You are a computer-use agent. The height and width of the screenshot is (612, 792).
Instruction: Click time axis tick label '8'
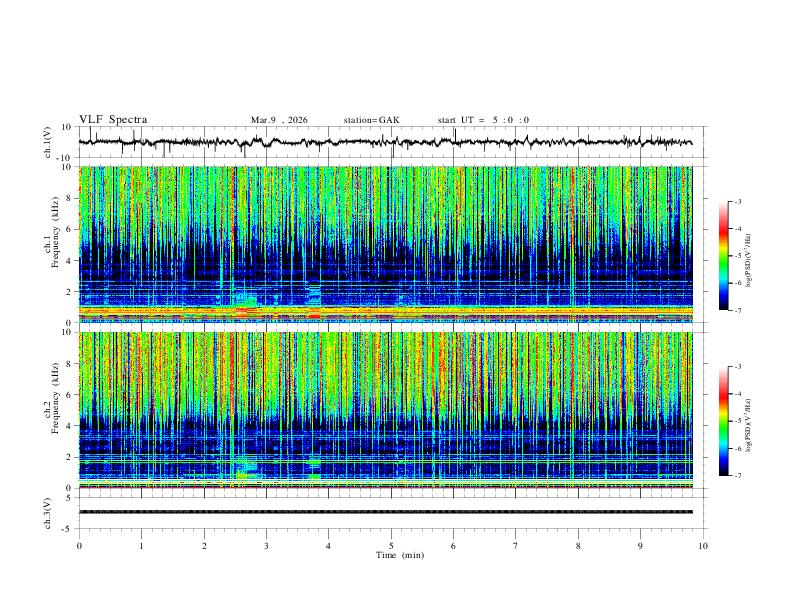[578, 546]
